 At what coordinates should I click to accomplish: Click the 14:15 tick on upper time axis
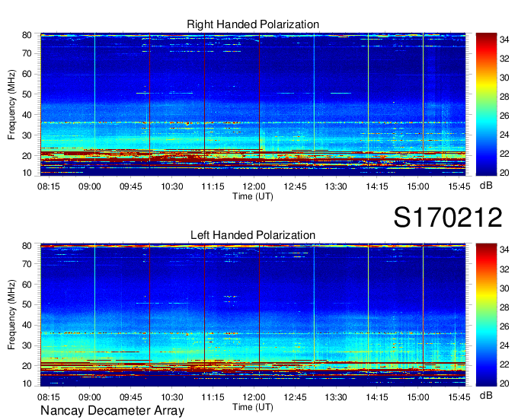[x=377, y=186]
